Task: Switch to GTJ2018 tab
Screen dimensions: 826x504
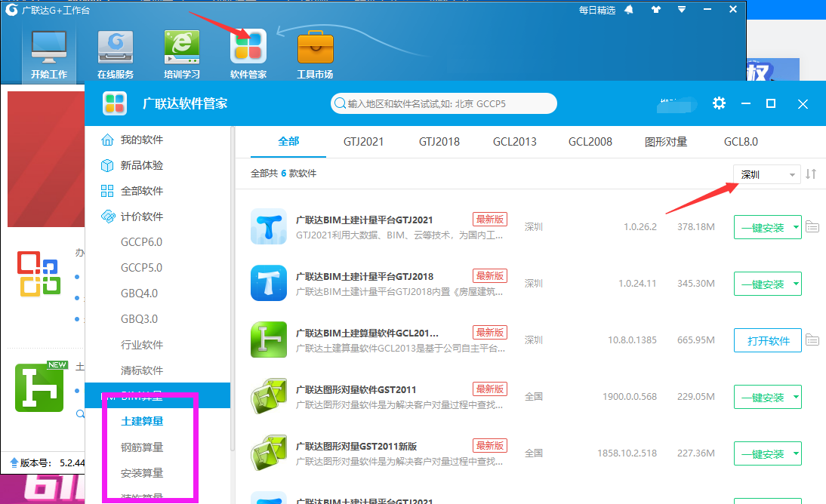Action: pyautogui.click(x=439, y=142)
